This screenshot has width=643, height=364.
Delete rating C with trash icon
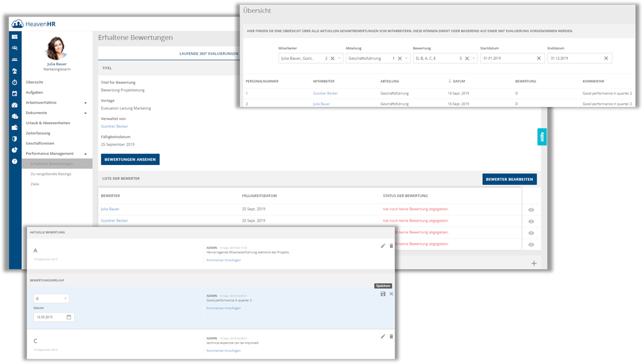pos(391,336)
